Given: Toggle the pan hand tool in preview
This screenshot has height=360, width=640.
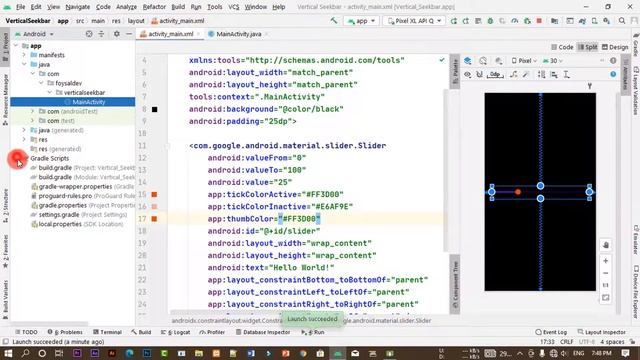Looking at the screenshot, I should point(606,245).
